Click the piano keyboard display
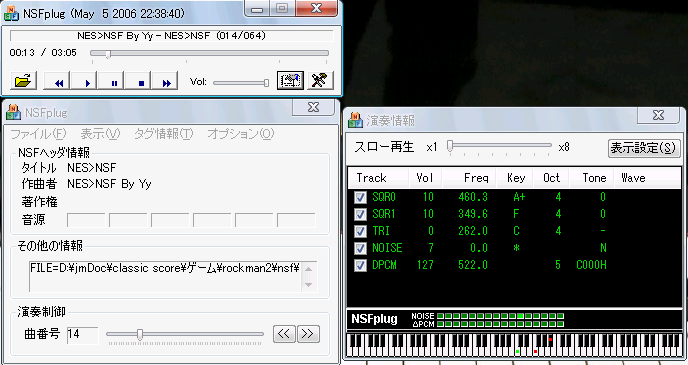Screen dimensions: 688x365 coord(514,345)
